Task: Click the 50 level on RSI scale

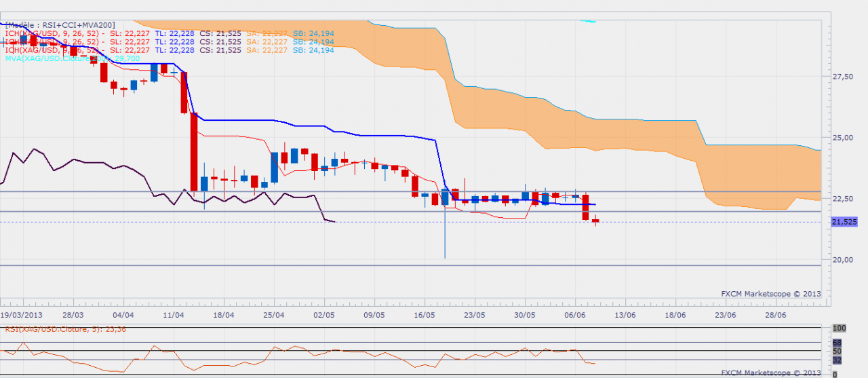Action: pyautogui.click(x=837, y=351)
